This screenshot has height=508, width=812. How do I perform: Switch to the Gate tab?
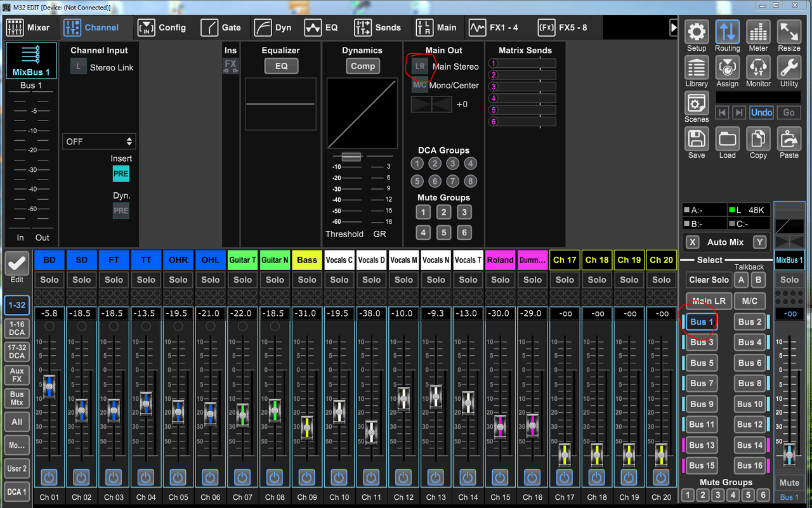click(x=221, y=27)
